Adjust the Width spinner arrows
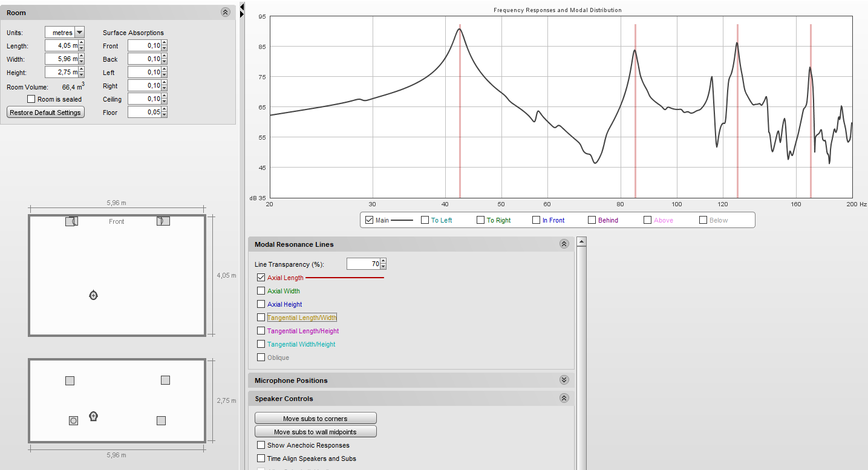 tap(82, 59)
